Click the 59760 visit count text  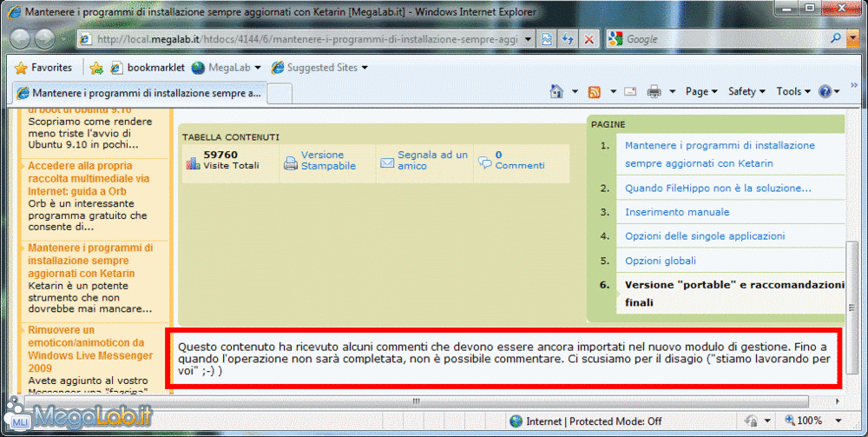(220, 155)
